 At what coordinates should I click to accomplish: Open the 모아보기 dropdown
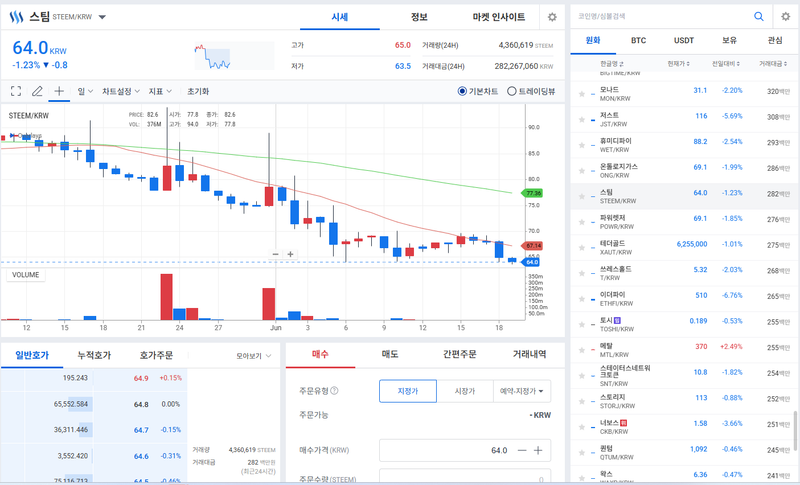(x=254, y=356)
